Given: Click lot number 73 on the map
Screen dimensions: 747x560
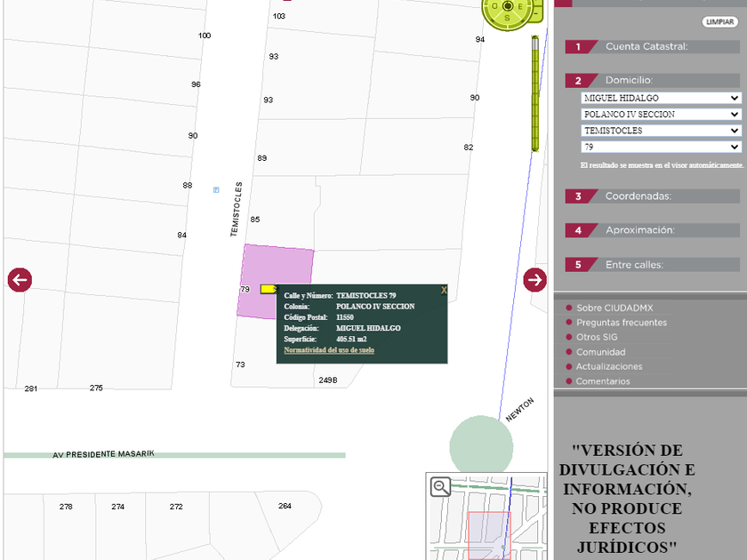Looking at the screenshot, I should click(x=240, y=364).
